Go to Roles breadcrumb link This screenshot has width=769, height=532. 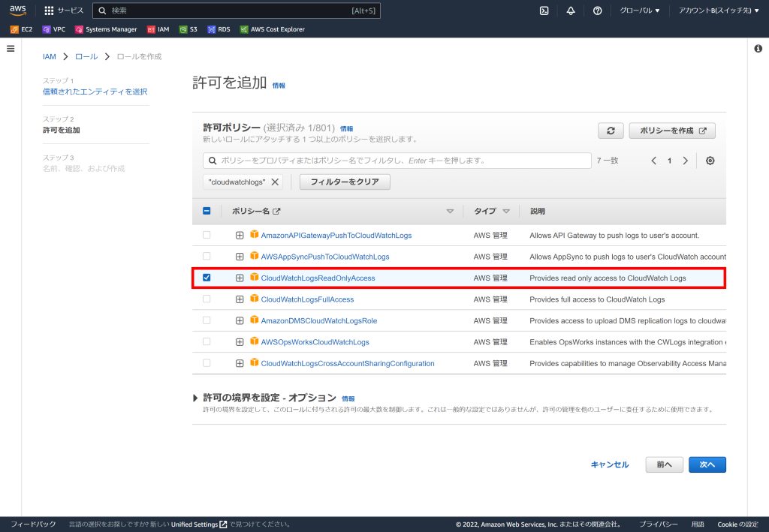click(x=86, y=57)
